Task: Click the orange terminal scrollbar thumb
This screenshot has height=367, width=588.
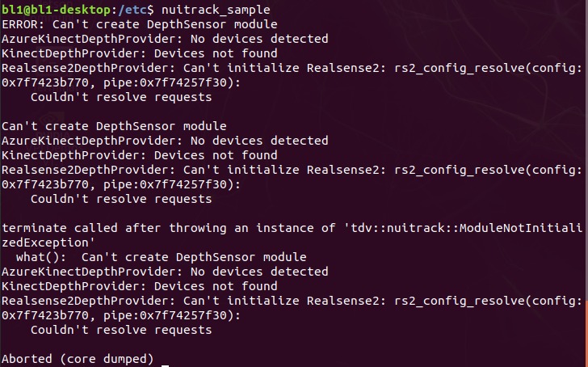Action: pyautogui.click(x=586, y=333)
